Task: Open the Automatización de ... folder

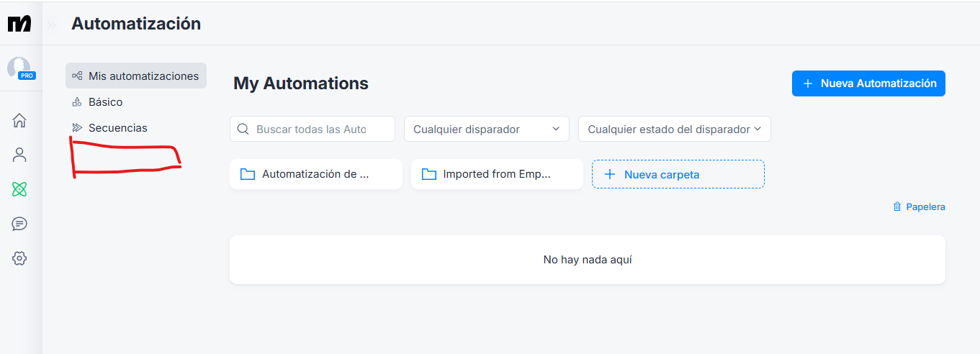Action: click(x=316, y=174)
